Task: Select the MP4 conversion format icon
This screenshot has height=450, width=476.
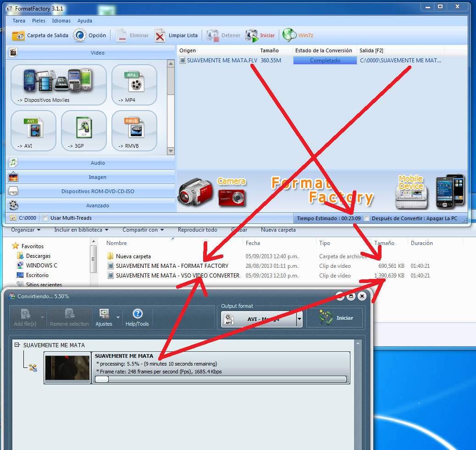Action: tap(134, 85)
